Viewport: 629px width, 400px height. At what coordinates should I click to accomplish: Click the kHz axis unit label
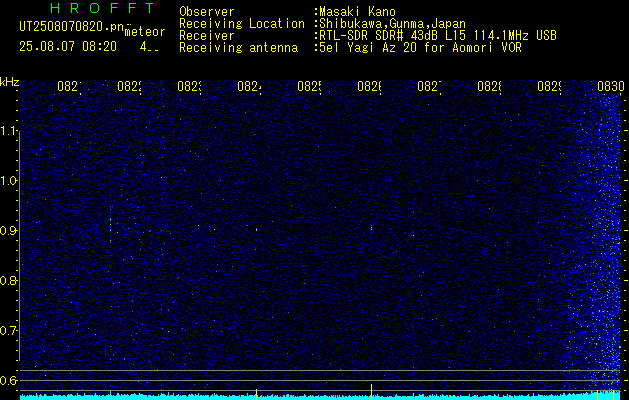pyautogui.click(x=9, y=83)
